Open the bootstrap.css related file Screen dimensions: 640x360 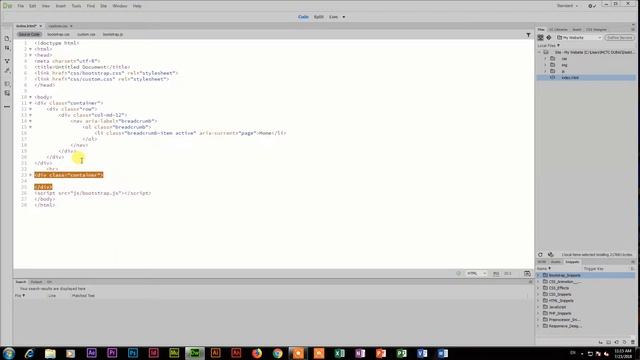pyautogui.click(x=58, y=35)
